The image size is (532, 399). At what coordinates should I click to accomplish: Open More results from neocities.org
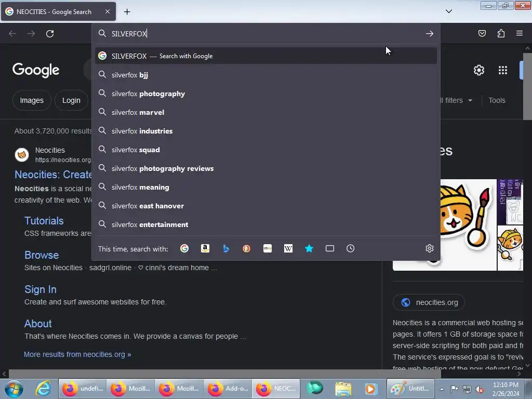(77, 354)
